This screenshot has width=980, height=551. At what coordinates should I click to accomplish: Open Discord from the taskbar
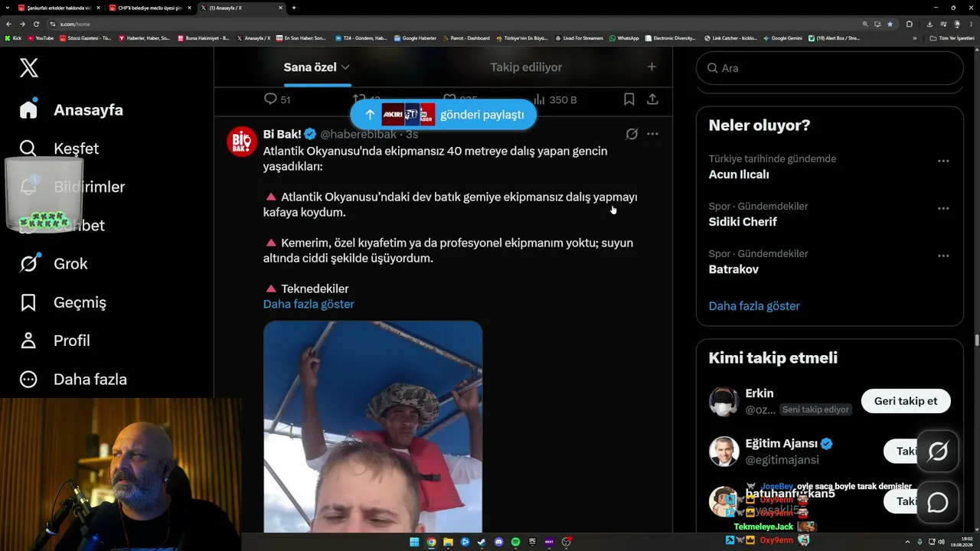(498, 542)
